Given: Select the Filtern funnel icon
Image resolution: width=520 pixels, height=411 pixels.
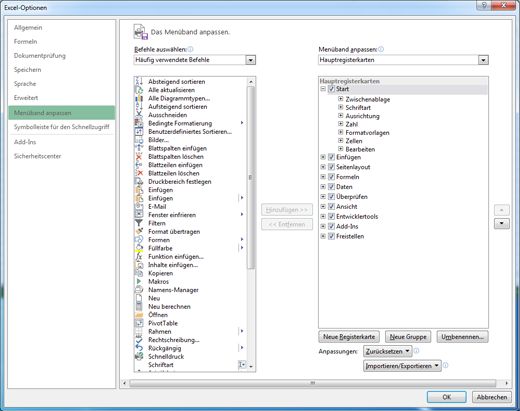Looking at the screenshot, I should 139,223.
